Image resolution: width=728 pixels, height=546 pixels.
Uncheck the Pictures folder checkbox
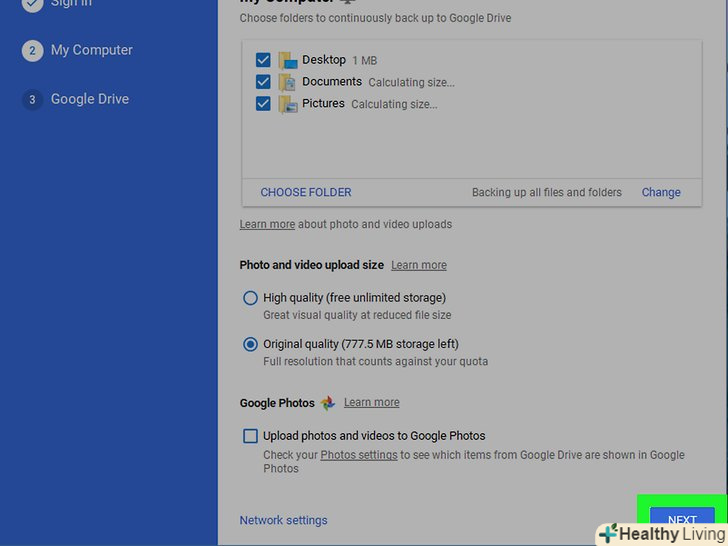263,104
